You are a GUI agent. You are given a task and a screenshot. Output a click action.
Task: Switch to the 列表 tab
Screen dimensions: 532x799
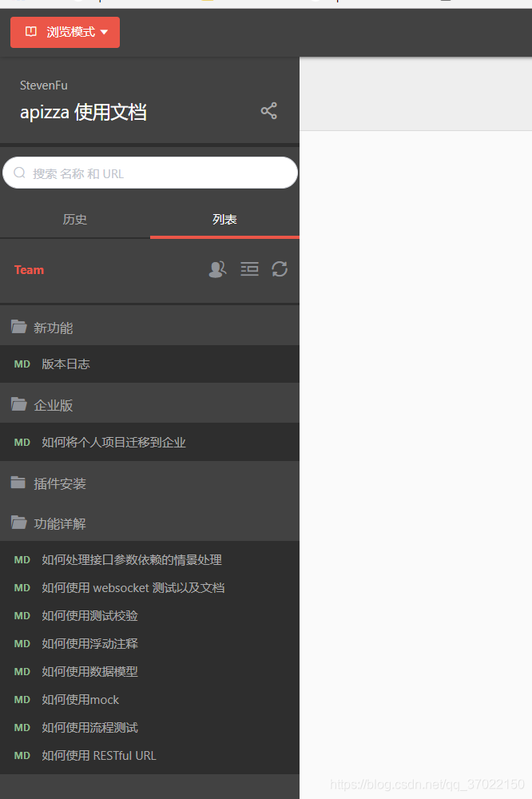pyautogui.click(x=224, y=220)
